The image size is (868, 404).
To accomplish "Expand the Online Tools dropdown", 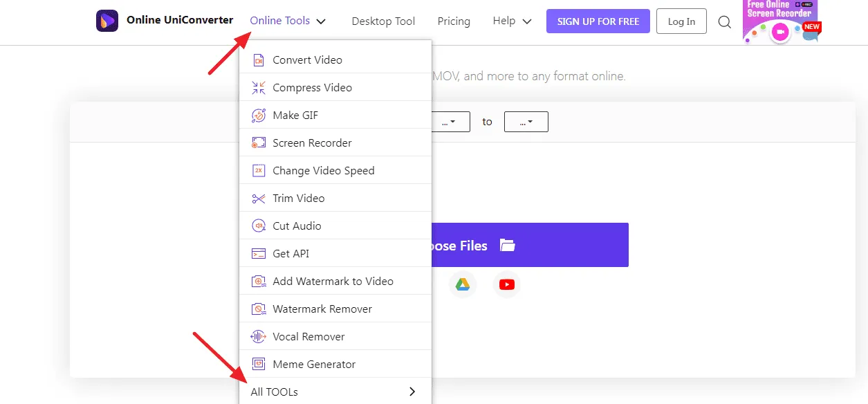I will click(288, 21).
